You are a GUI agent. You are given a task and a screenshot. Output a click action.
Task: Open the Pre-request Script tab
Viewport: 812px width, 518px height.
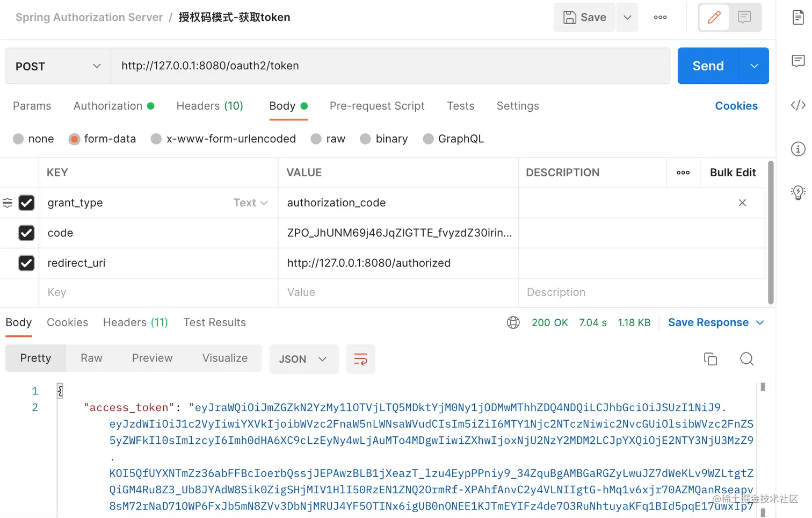click(377, 106)
